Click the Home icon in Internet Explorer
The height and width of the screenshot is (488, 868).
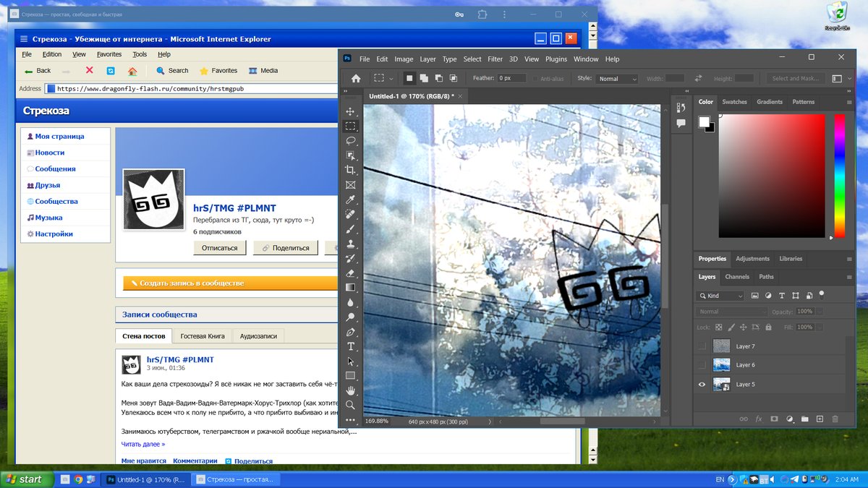(132, 71)
